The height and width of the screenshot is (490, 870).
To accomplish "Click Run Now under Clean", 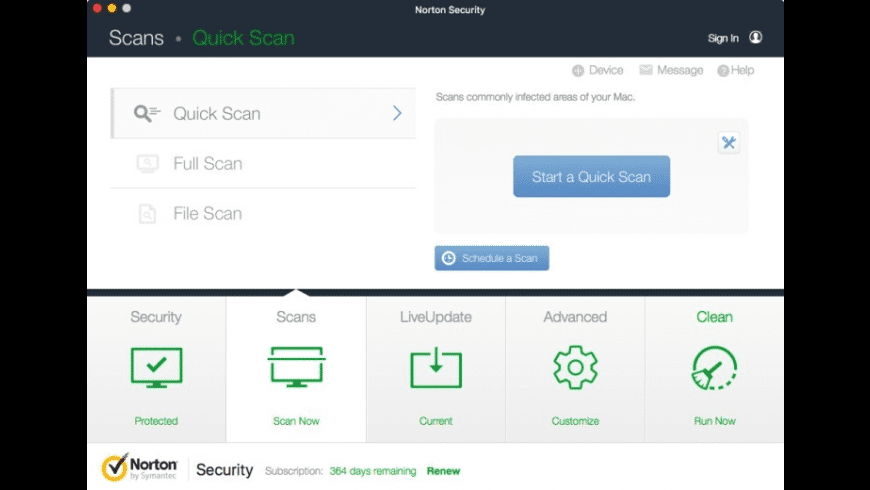I will pyautogui.click(x=715, y=421).
